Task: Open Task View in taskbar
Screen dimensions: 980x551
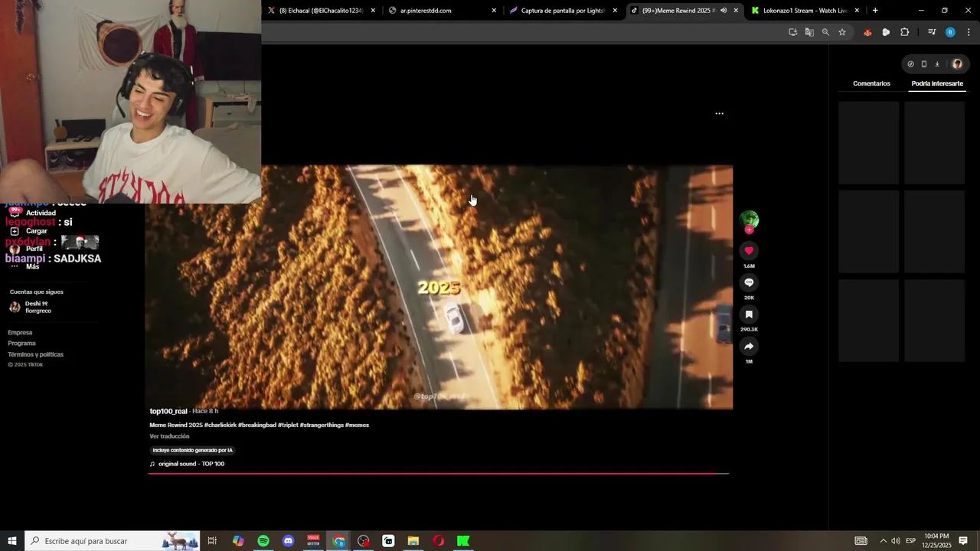Action: 212,541
